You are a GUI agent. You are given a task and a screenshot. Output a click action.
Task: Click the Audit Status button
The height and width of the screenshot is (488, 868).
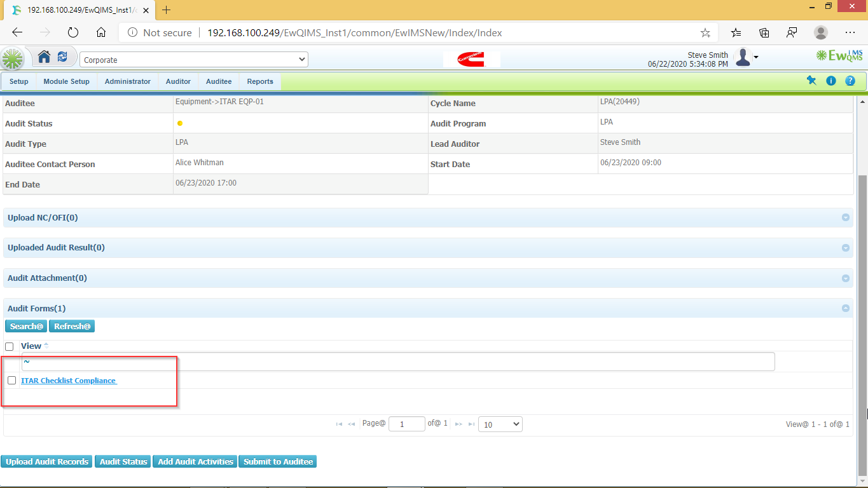tap(123, 461)
